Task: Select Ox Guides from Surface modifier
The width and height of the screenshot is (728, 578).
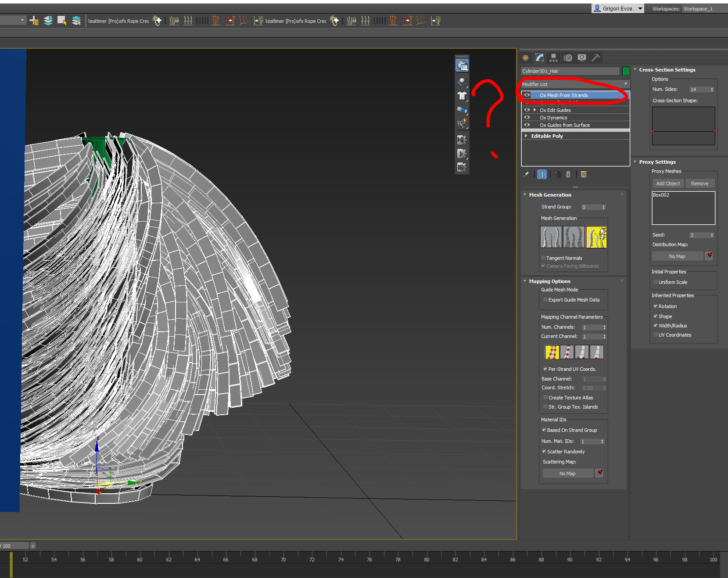Action: 564,125
